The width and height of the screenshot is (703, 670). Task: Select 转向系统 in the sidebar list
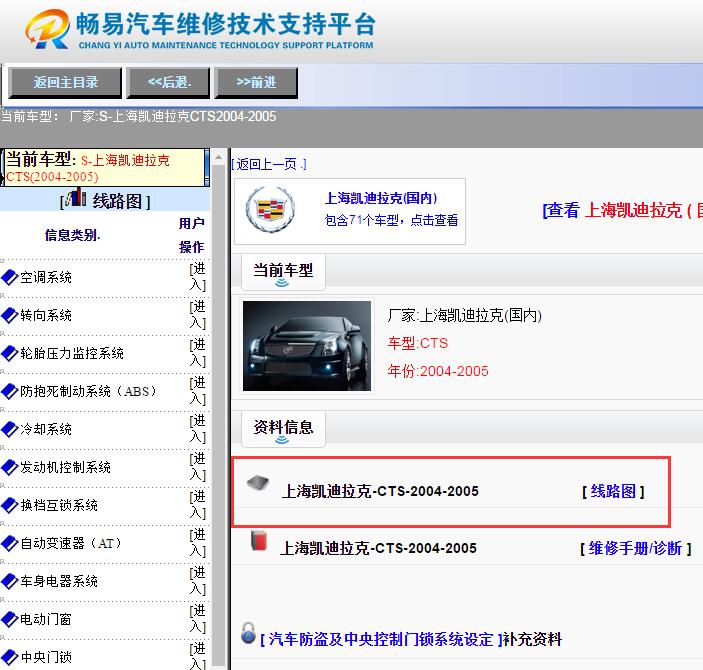click(46, 316)
